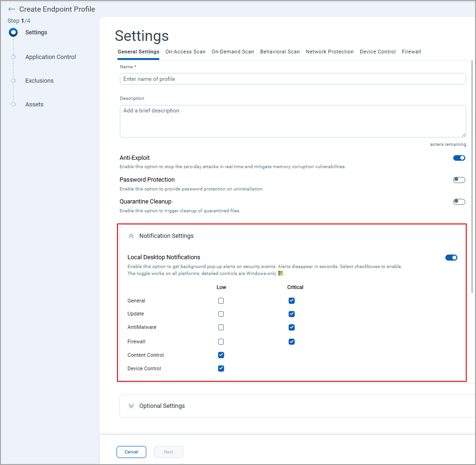The width and height of the screenshot is (476, 465).
Task: Click into the profile Name field
Action: [293, 79]
